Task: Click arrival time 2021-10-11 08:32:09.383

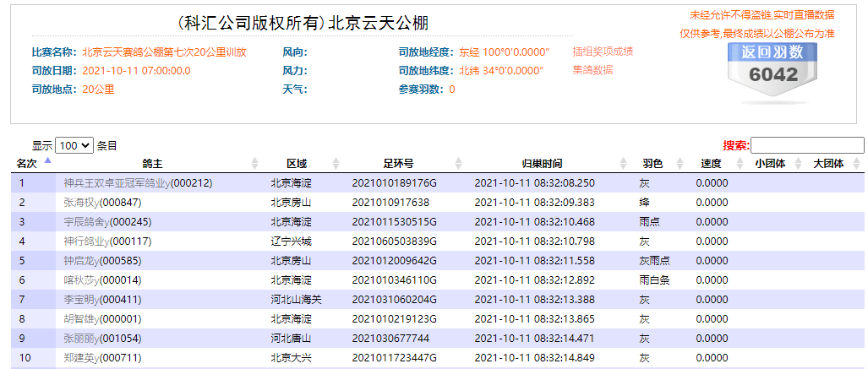Action: pos(535,203)
